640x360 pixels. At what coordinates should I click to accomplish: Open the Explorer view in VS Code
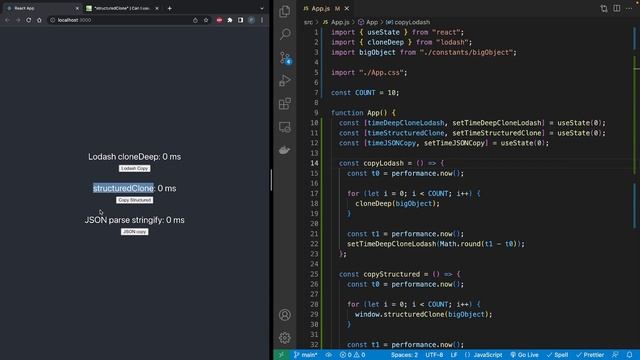(285, 11)
